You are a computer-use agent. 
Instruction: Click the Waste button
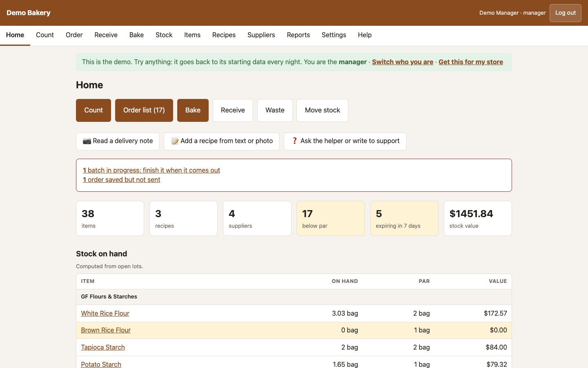tap(275, 110)
